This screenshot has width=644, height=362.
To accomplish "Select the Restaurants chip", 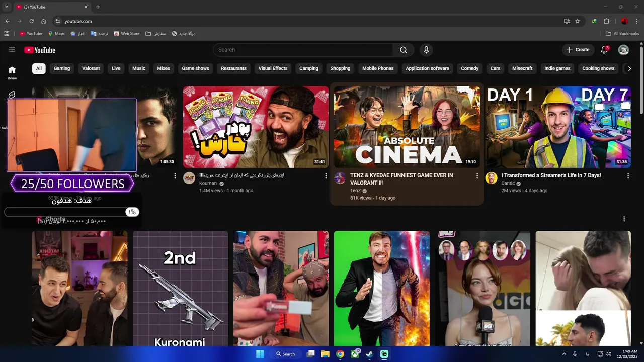I will click(x=234, y=68).
